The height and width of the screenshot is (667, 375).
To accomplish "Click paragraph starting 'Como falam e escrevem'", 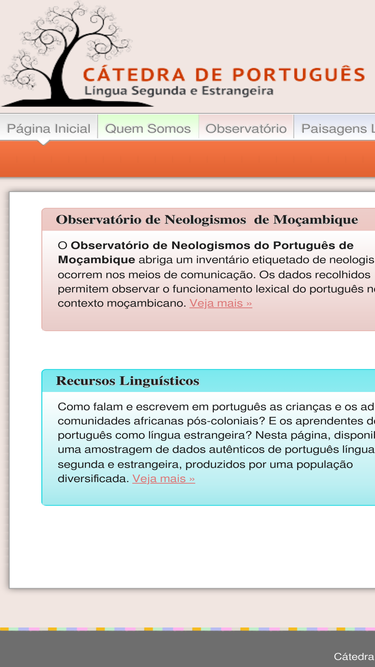I will [216, 442].
